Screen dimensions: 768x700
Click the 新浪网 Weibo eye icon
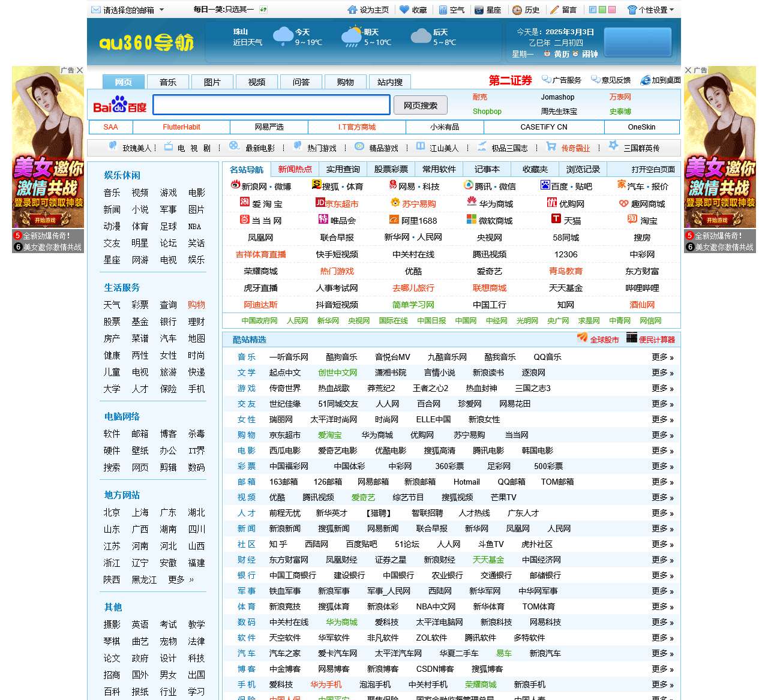(236, 185)
